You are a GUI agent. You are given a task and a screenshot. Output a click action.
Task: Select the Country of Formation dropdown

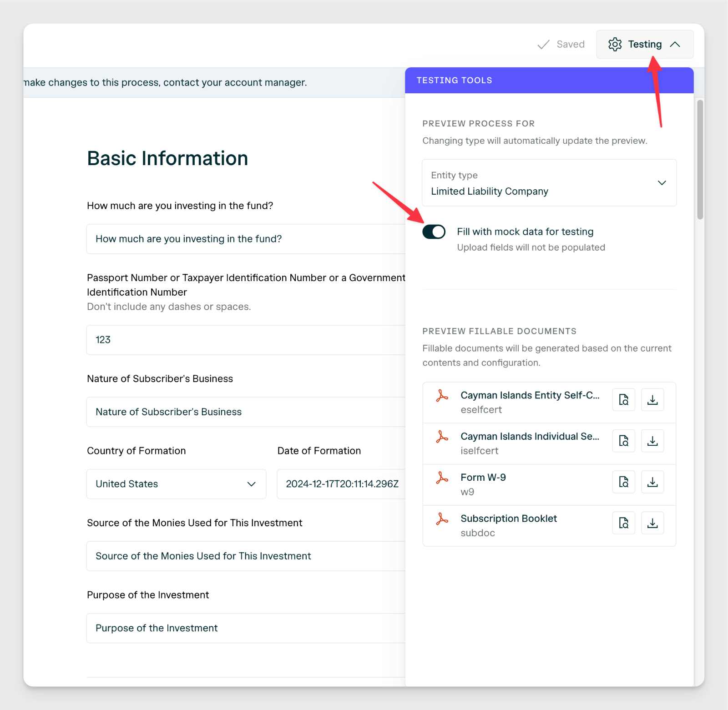pos(176,484)
